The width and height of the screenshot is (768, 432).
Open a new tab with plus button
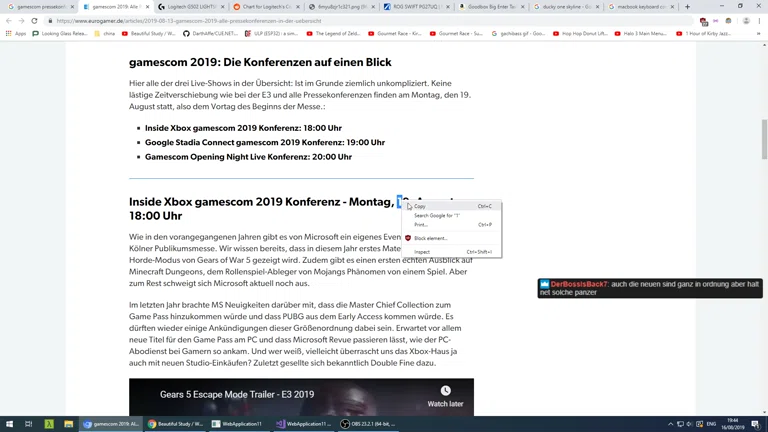687,7
